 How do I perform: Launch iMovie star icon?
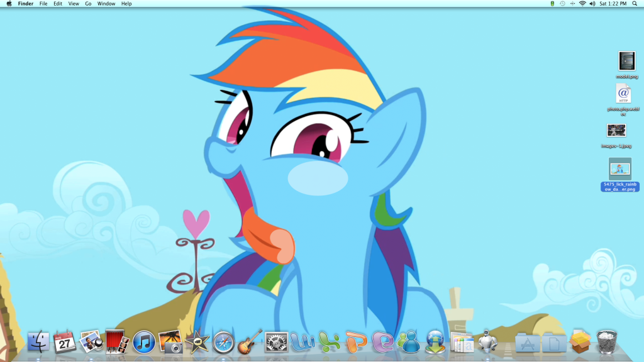(197, 342)
